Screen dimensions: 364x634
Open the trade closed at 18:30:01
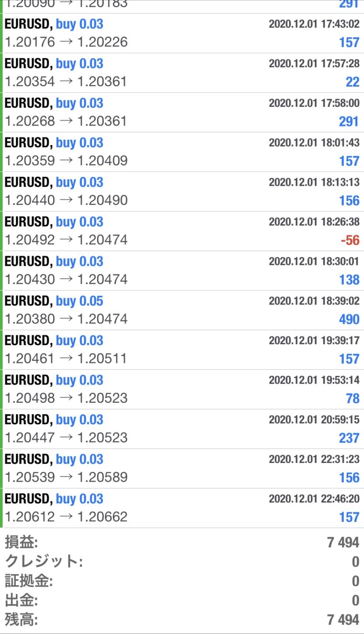[182, 271]
